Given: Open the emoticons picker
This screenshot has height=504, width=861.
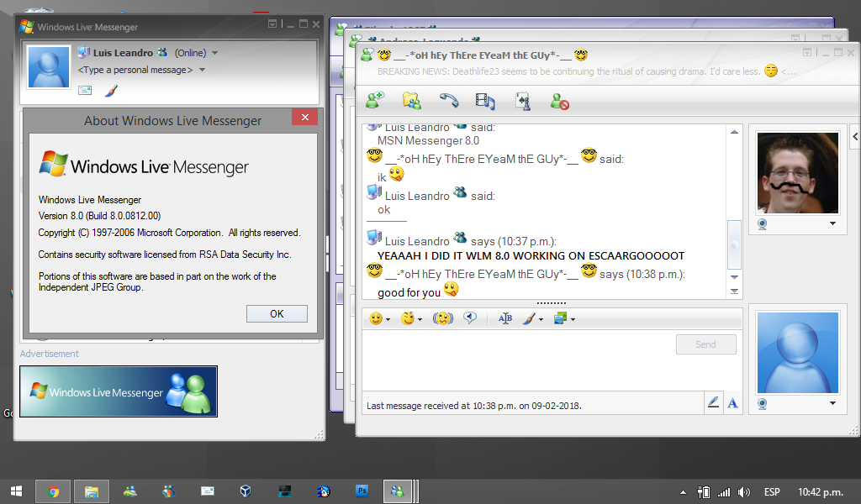Looking at the screenshot, I should click(x=376, y=318).
